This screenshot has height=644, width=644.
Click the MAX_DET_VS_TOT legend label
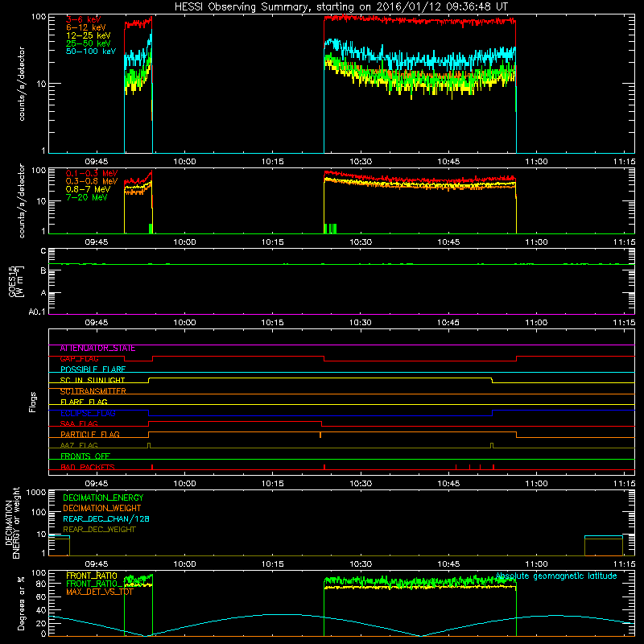[100, 592]
